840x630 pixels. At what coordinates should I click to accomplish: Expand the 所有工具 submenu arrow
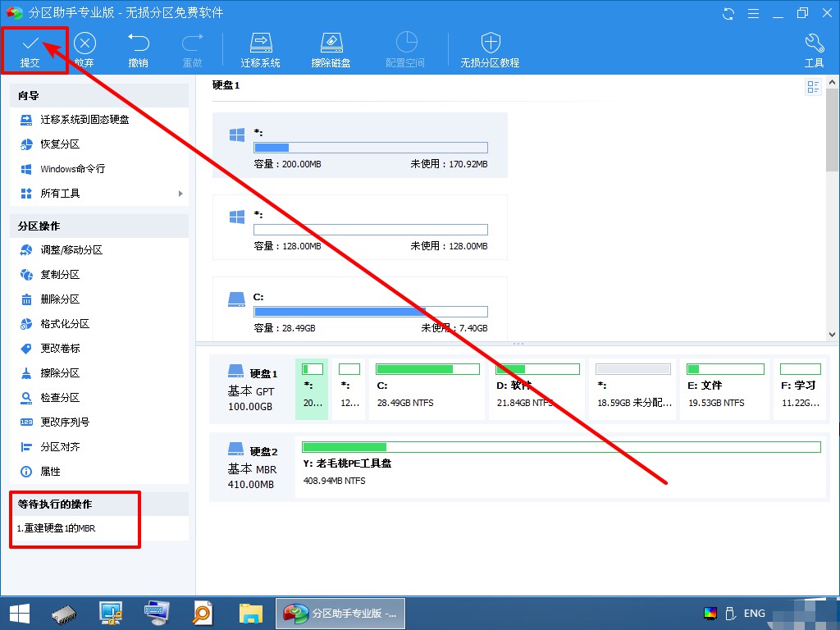coord(180,194)
